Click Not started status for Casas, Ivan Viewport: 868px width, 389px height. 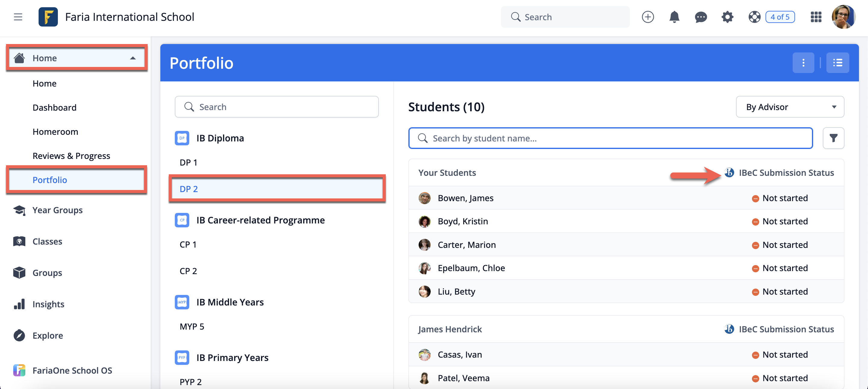(x=780, y=355)
